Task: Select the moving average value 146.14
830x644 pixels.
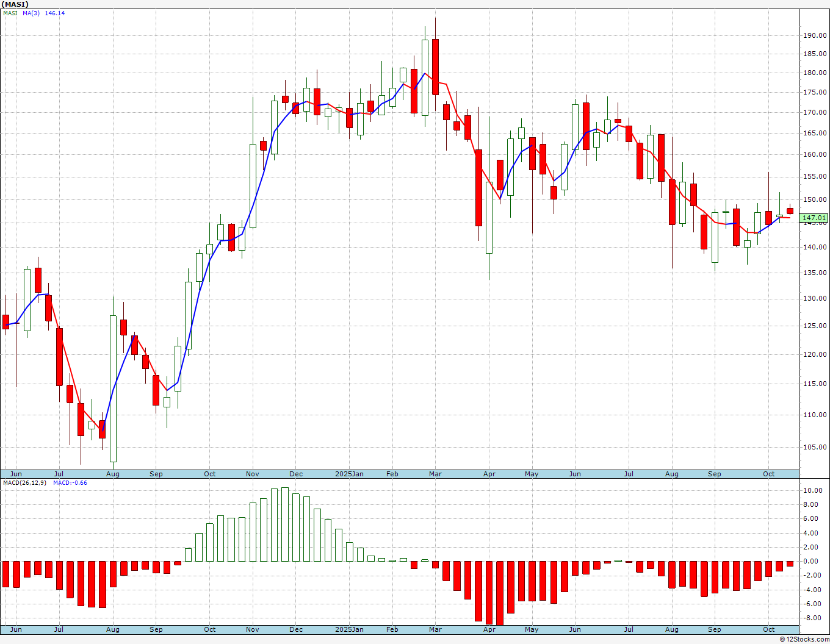Action: point(55,13)
